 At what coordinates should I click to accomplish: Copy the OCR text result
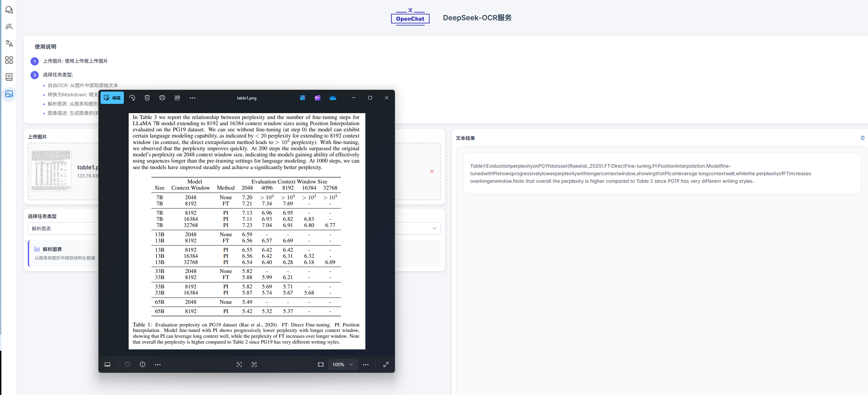pos(863,138)
